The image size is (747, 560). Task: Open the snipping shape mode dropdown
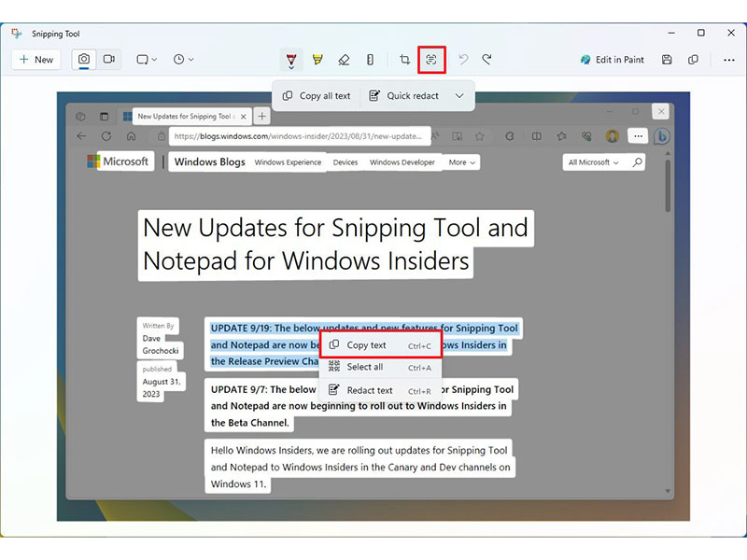(147, 60)
